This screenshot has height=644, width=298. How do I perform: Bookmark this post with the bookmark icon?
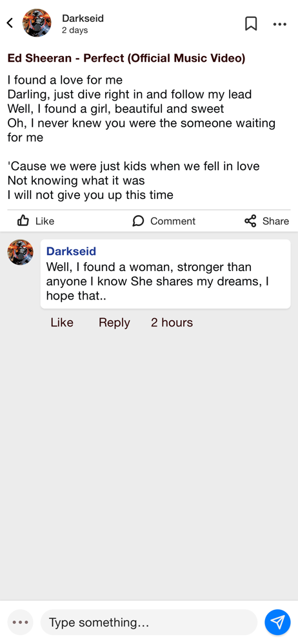pos(251,23)
